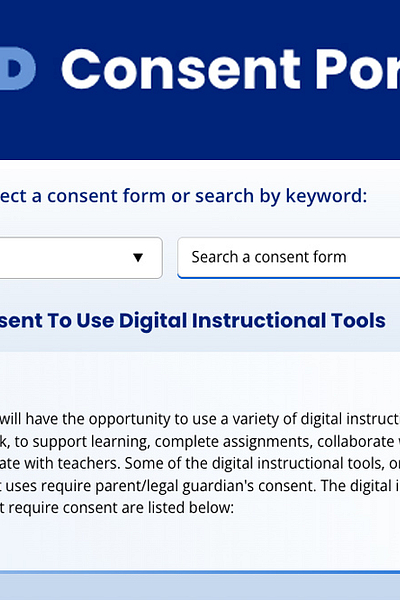Click the Consent Portal title text
Screen dimensions: 400x600
230,70
